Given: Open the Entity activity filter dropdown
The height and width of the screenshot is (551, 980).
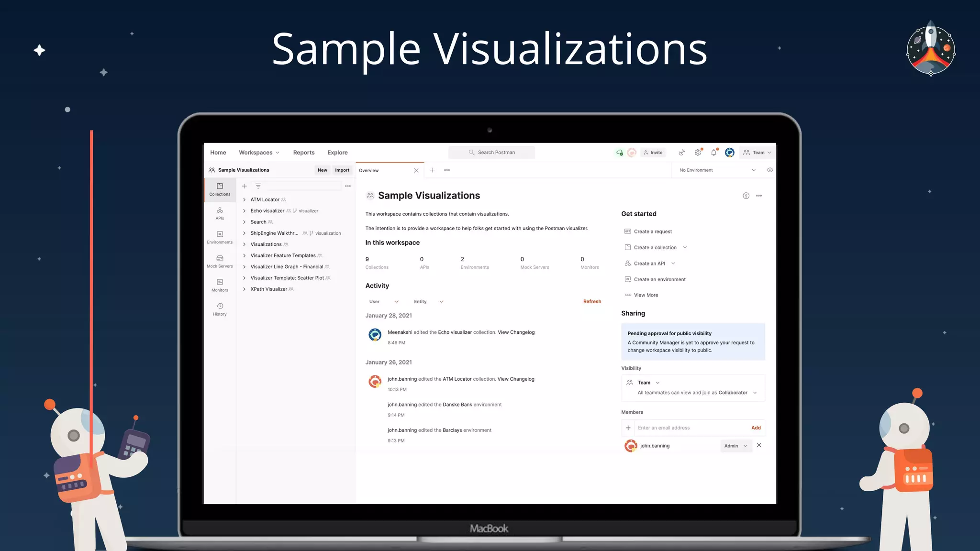Looking at the screenshot, I should (429, 302).
